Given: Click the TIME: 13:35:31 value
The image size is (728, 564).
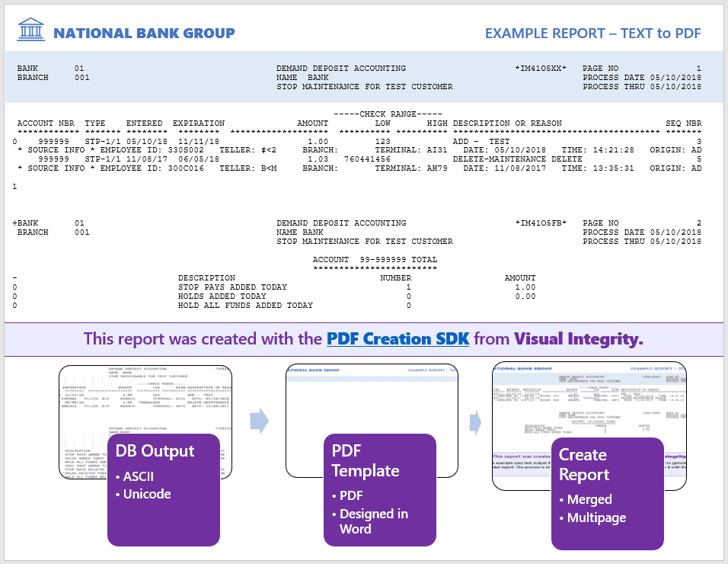Looking at the screenshot, I should click(x=598, y=168).
